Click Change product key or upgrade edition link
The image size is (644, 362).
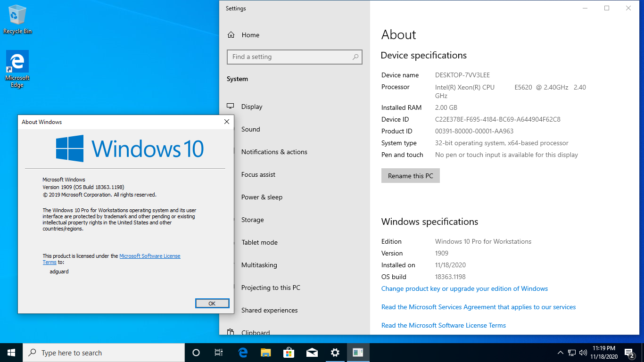pos(464,288)
